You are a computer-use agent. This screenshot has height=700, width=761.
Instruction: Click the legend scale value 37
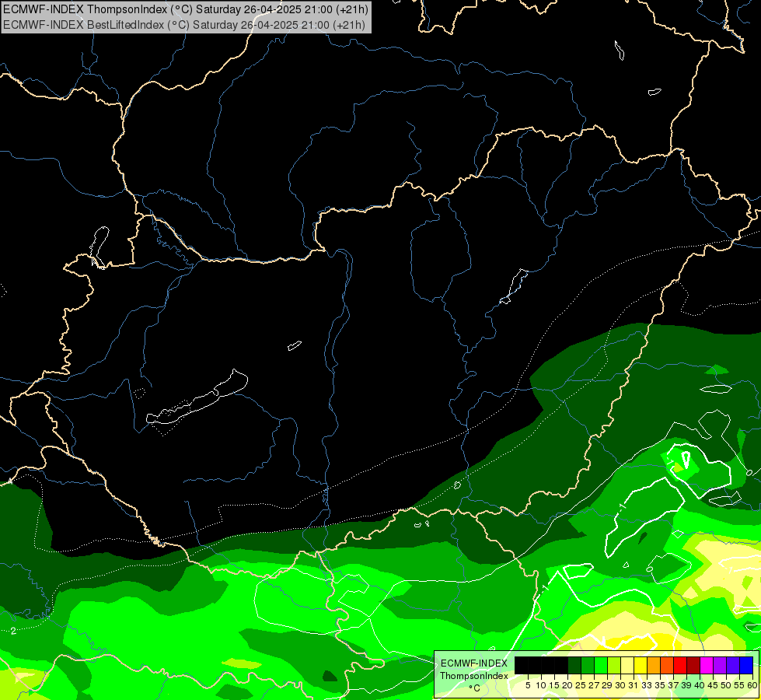674,685
